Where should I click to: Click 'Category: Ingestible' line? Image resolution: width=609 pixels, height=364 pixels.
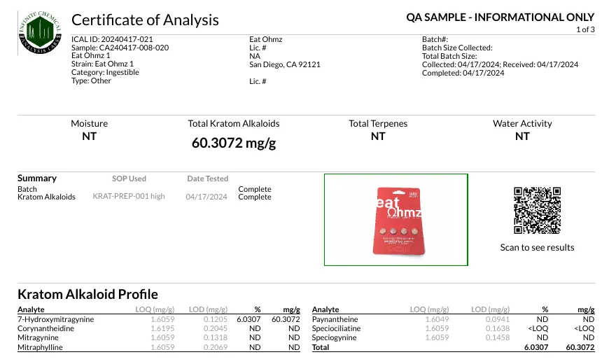pyautogui.click(x=105, y=72)
